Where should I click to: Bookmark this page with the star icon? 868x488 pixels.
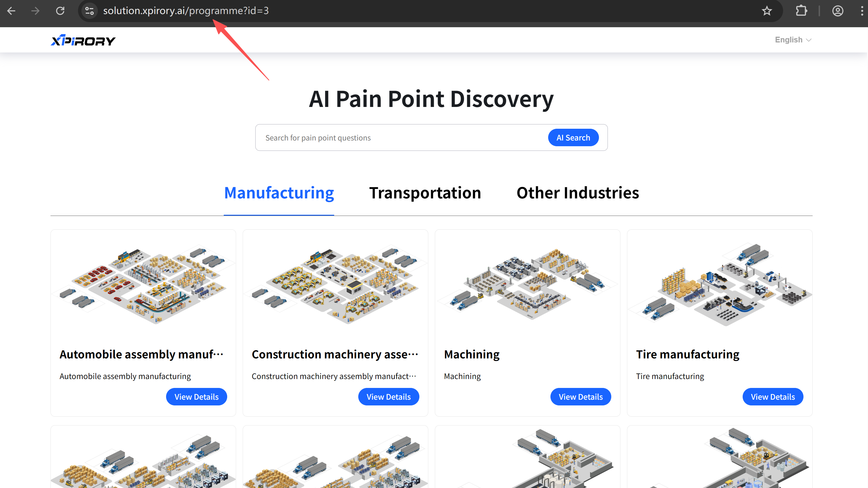tap(767, 11)
